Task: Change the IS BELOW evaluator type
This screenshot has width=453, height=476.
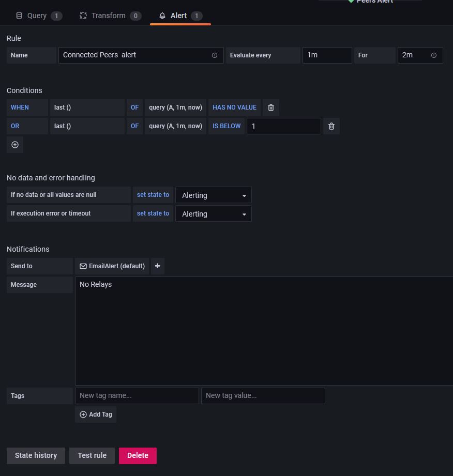Action: [x=226, y=126]
